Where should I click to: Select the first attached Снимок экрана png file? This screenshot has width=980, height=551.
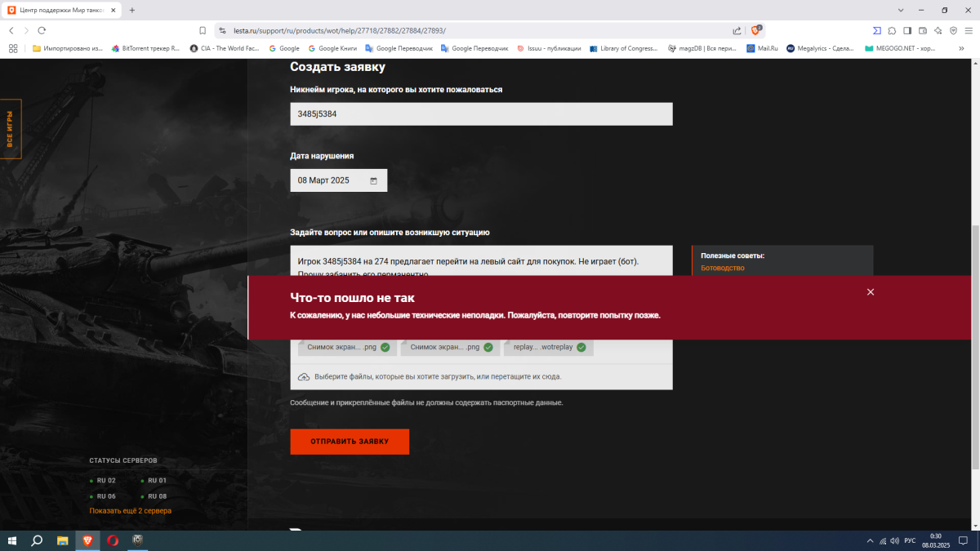coord(347,347)
